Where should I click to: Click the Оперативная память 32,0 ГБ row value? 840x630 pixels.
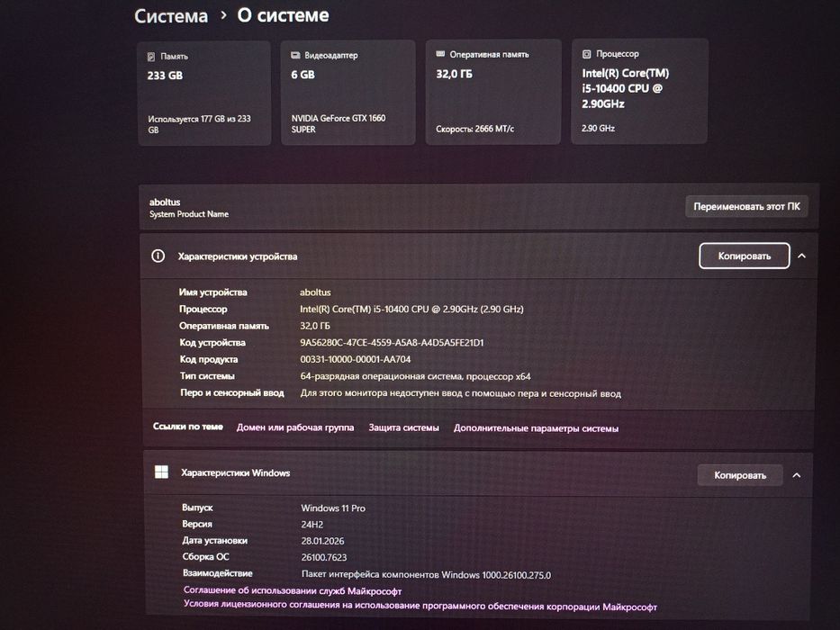[315, 326]
